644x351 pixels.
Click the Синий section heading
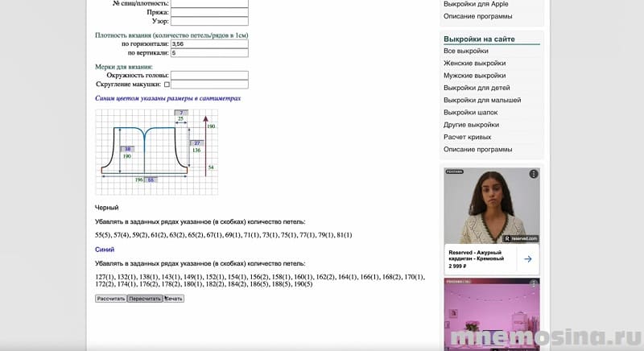[105, 250]
